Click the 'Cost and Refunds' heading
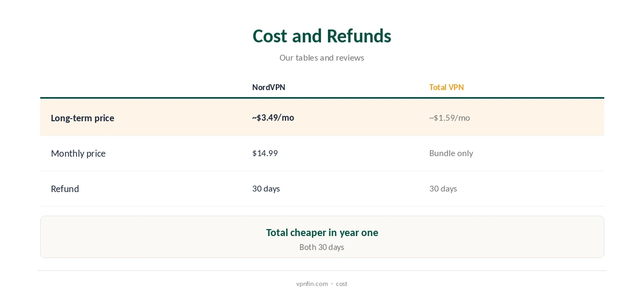 [322, 36]
